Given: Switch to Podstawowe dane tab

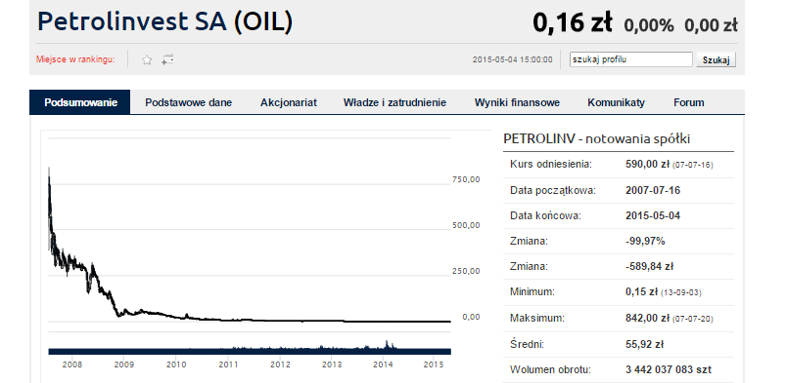Looking at the screenshot, I should [x=188, y=102].
